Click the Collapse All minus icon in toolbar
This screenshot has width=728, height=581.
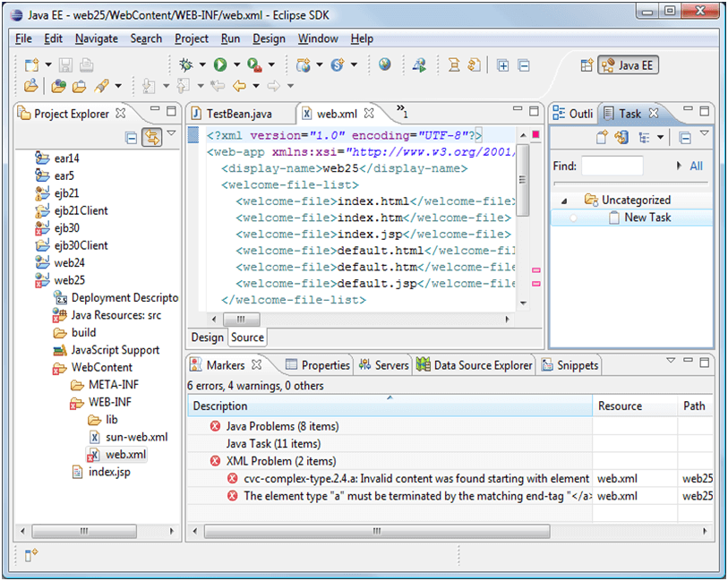(524, 65)
